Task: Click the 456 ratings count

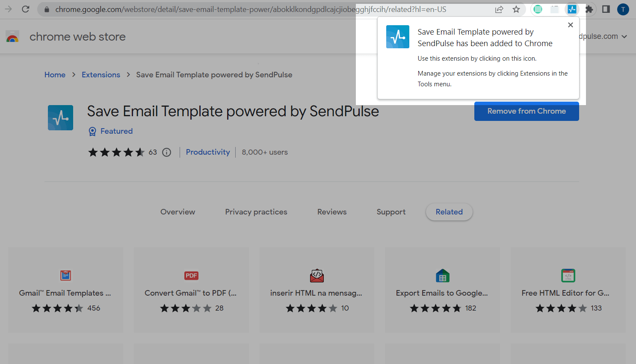Action: (x=94, y=308)
